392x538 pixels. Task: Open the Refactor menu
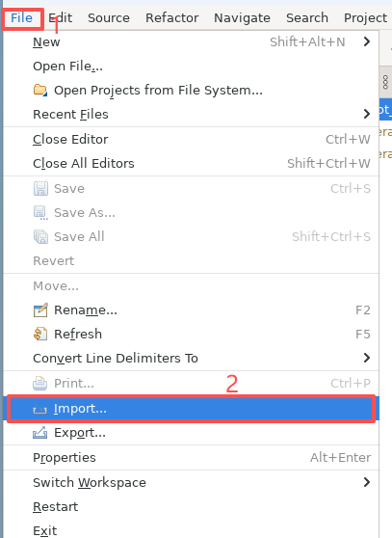pyautogui.click(x=172, y=18)
